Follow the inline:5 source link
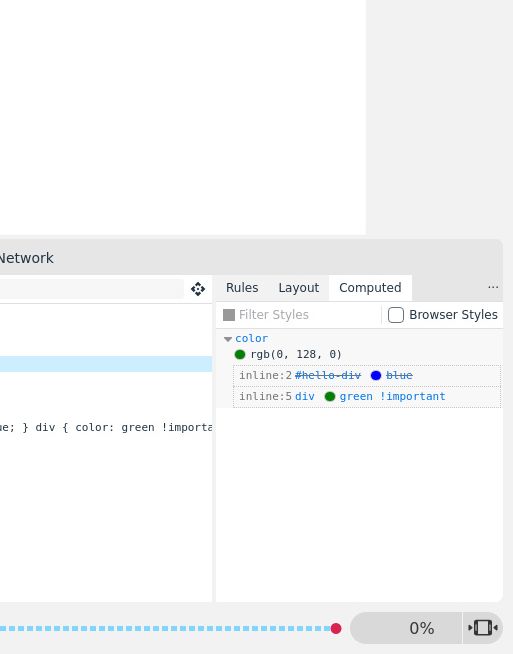513x654 pixels. point(265,396)
